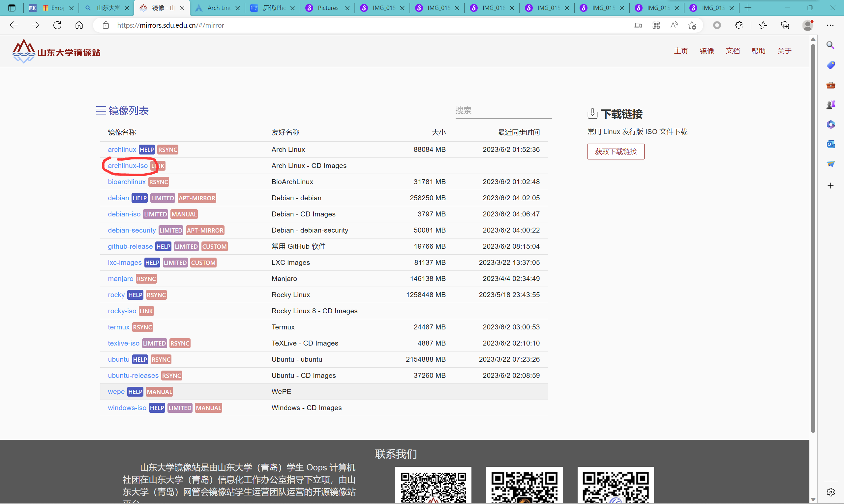Open the Favorites list icon
844x504 pixels.
[x=763, y=25]
